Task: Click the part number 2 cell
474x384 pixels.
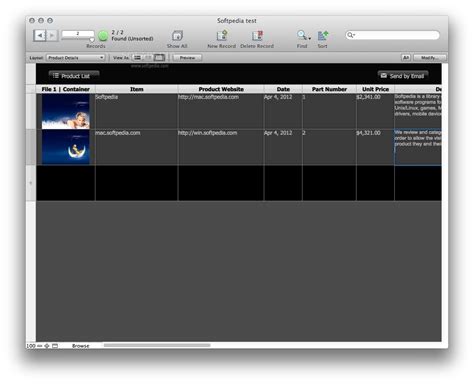Action: (329, 147)
